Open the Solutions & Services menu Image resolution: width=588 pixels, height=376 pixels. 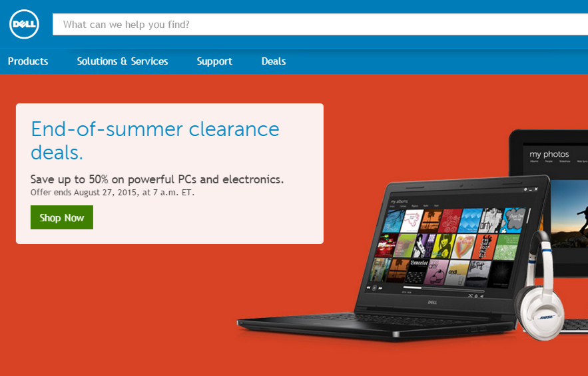pyautogui.click(x=123, y=61)
